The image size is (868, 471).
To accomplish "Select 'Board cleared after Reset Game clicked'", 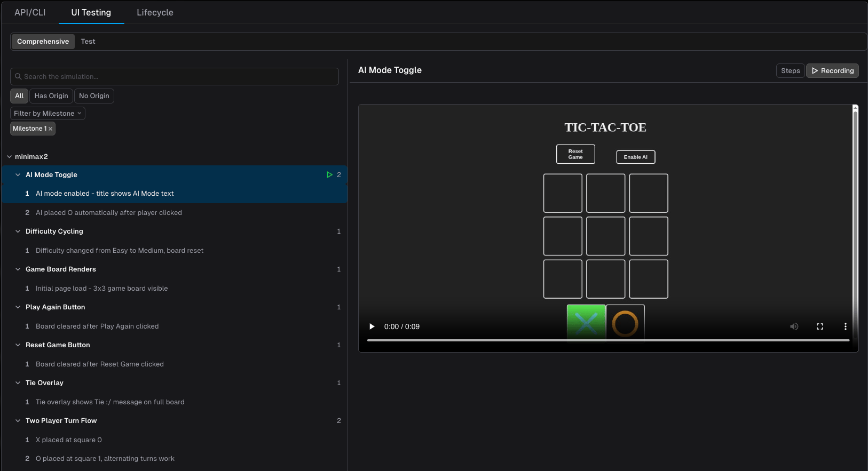I will [x=175, y=364].
